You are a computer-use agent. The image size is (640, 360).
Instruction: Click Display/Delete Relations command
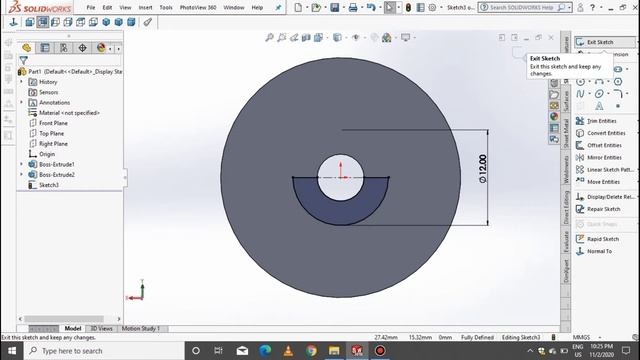point(606,197)
